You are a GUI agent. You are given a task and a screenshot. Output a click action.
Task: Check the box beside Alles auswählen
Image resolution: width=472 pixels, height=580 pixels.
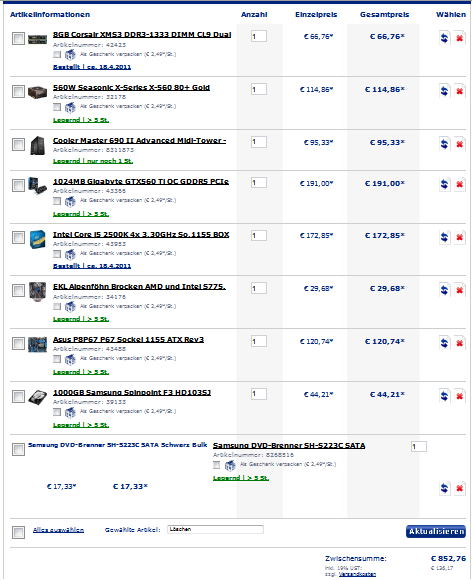click(18, 532)
